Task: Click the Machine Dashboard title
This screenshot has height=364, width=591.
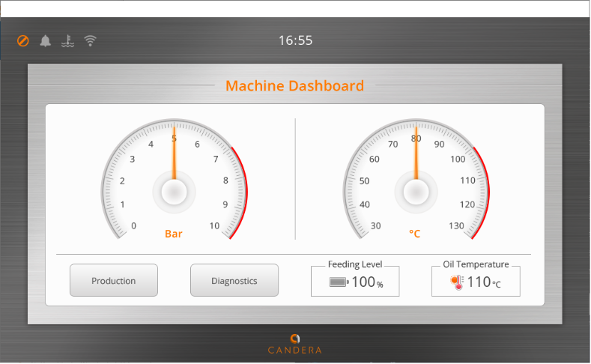Action: [x=294, y=85]
